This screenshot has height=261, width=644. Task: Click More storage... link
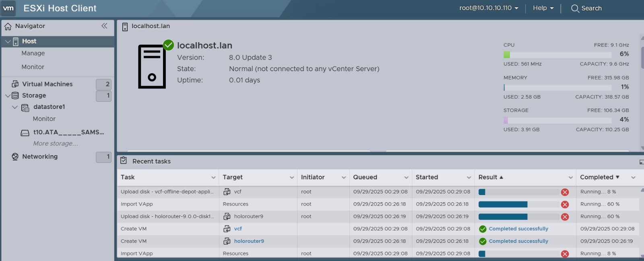(56, 144)
